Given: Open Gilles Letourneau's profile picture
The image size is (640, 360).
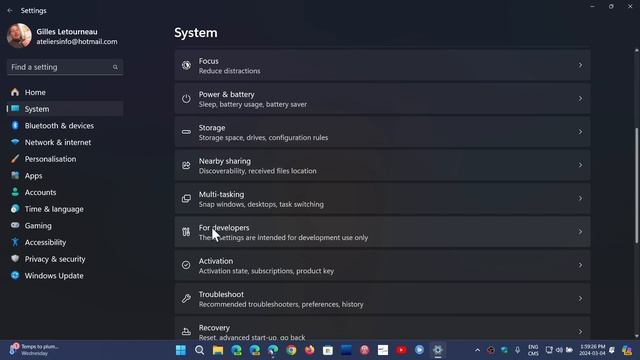Looking at the screenshot, I should (x=19, y=36).
